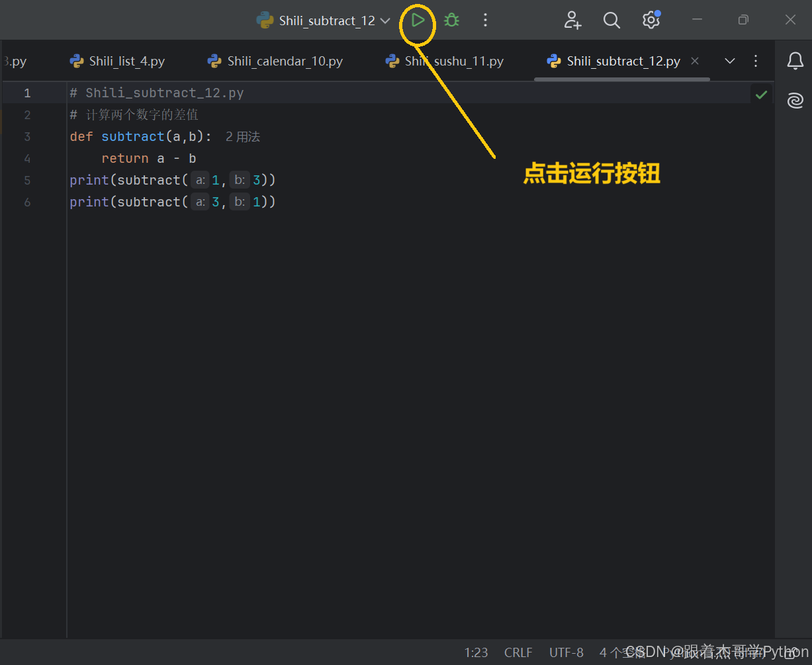Open the hidden tabs chevron dropdown
This screenshot has height=665, width=812.
[x=729, y=60]
